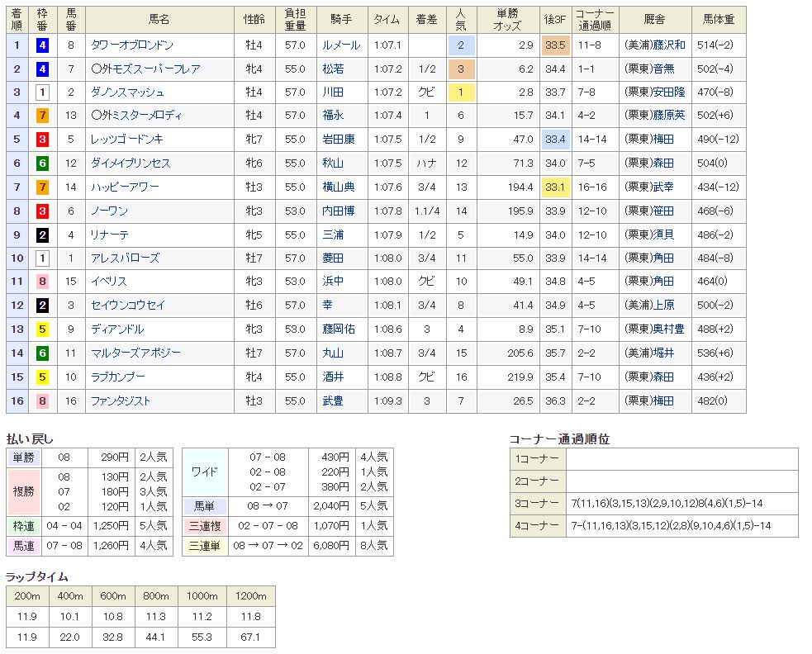Open jockey link 武豊
Screen dimensions: 812x654
pos(333,400)
